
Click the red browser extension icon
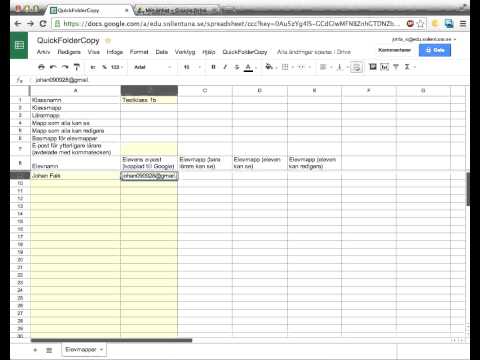(410, 23)
